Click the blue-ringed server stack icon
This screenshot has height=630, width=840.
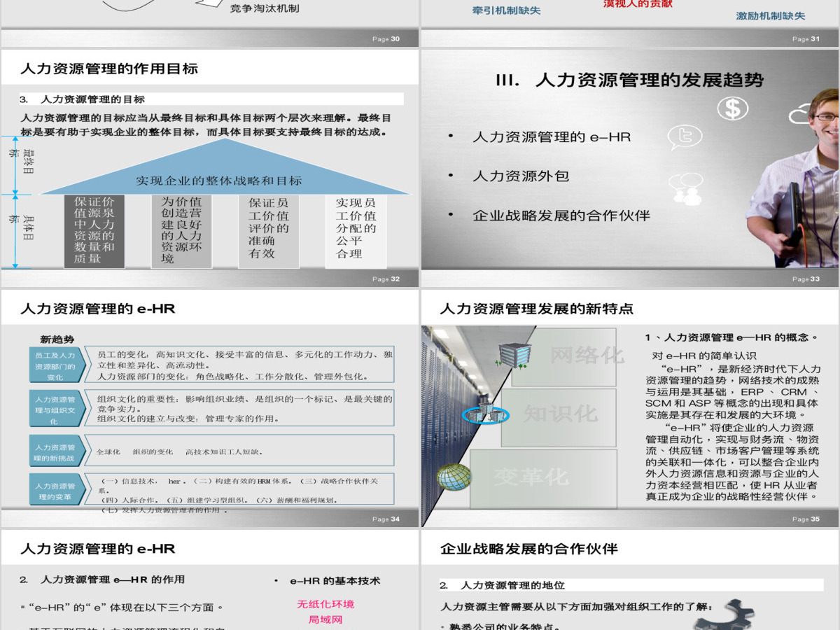484,413
